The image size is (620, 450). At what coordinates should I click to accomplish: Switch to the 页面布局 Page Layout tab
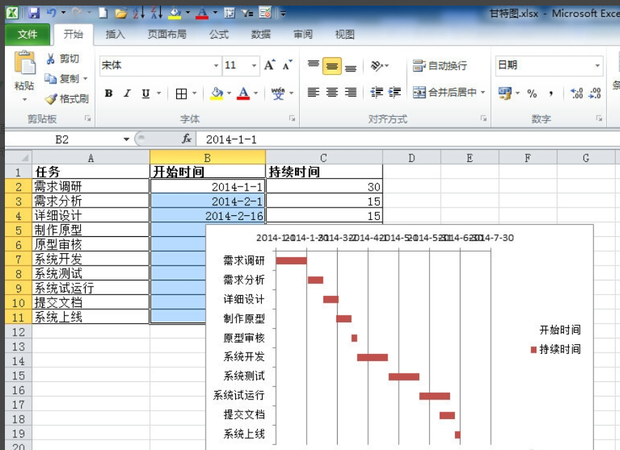(167, 35)
